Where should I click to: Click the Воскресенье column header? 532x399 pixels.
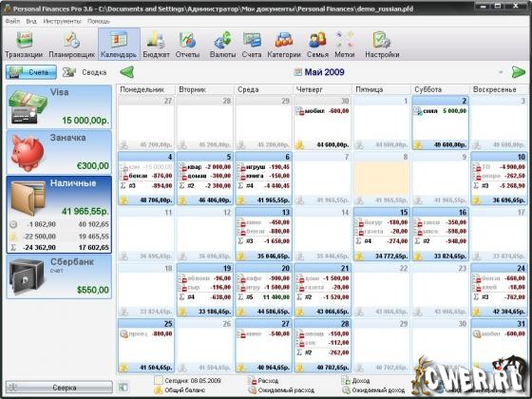500,89
